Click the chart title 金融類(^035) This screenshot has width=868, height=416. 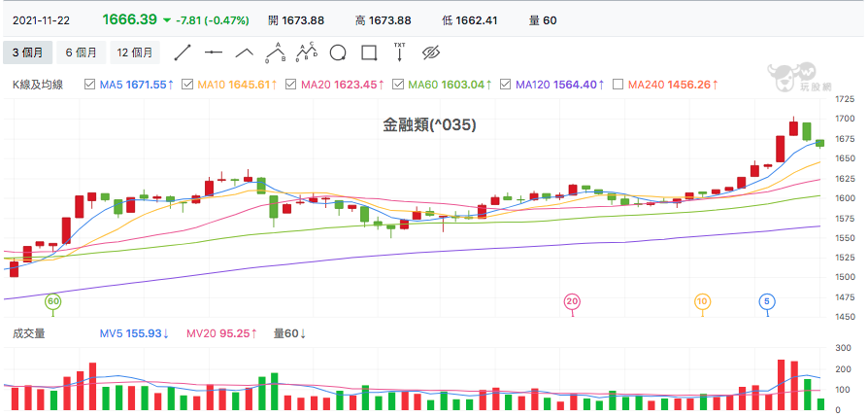point(429,125)
